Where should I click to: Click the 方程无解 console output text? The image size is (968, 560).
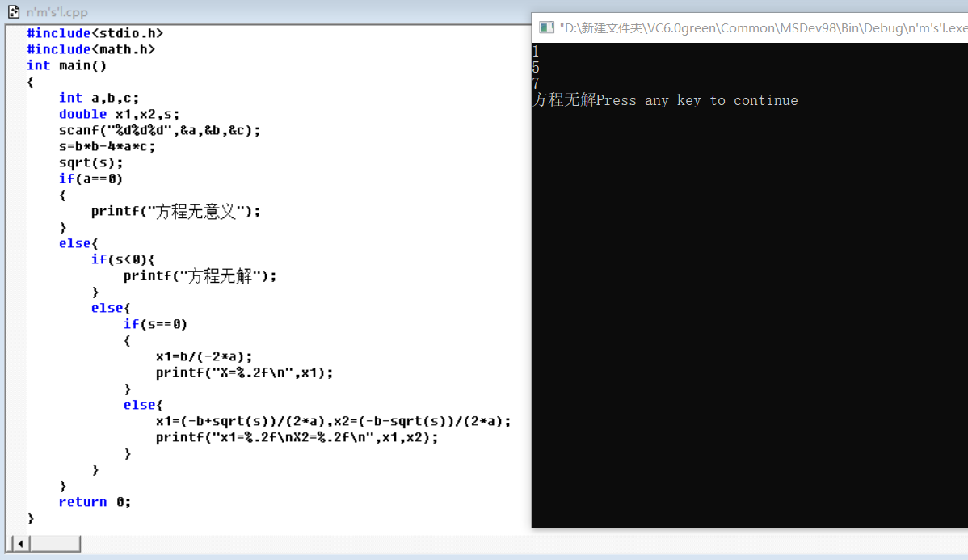click(x=564, y=99)
